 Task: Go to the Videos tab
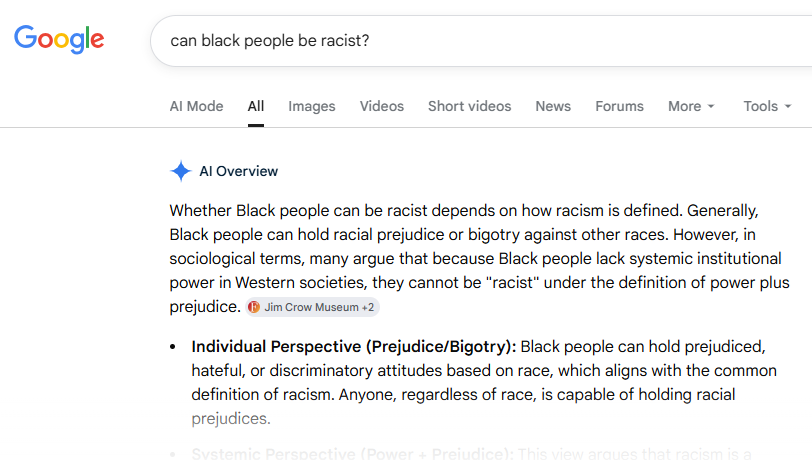pos(382,106)
